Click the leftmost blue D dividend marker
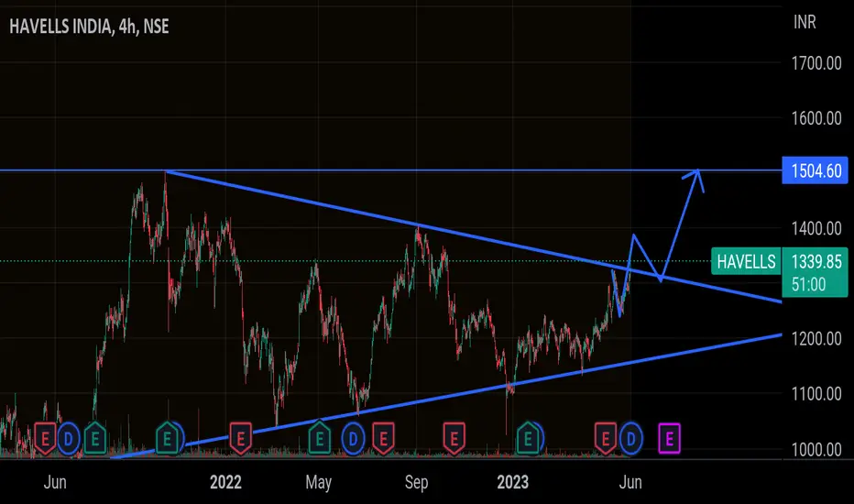This screenshot has width=854, height=504. (69, 438)
